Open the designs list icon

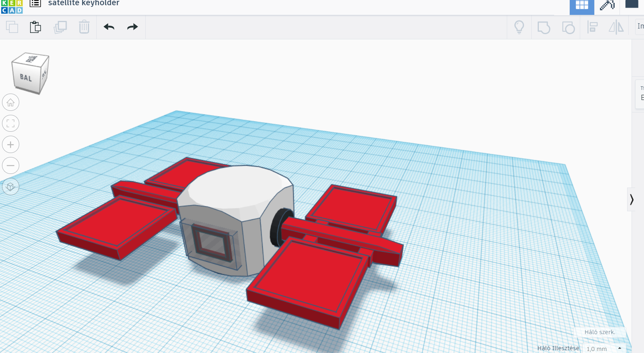click(35, 4)
